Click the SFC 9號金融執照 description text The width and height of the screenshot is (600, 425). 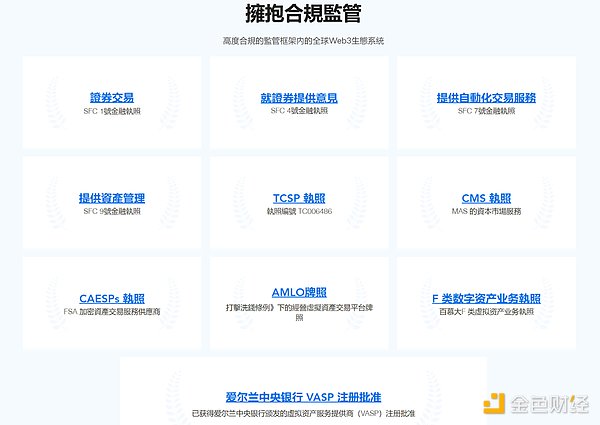pos(112,211)
